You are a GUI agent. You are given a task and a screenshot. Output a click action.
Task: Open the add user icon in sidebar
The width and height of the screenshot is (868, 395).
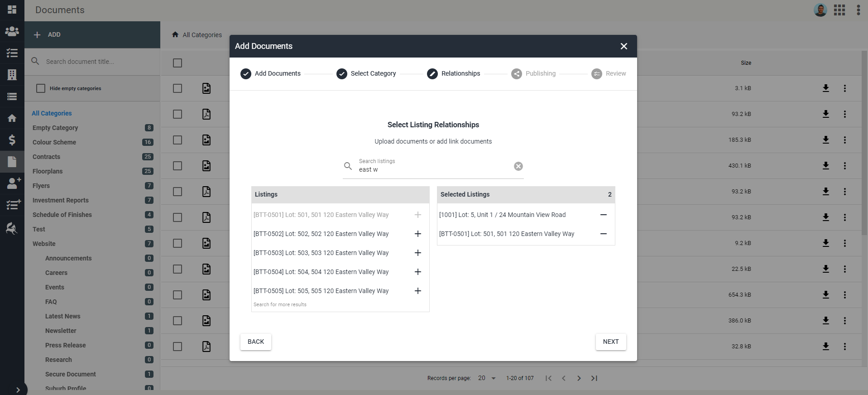point(13,183)
